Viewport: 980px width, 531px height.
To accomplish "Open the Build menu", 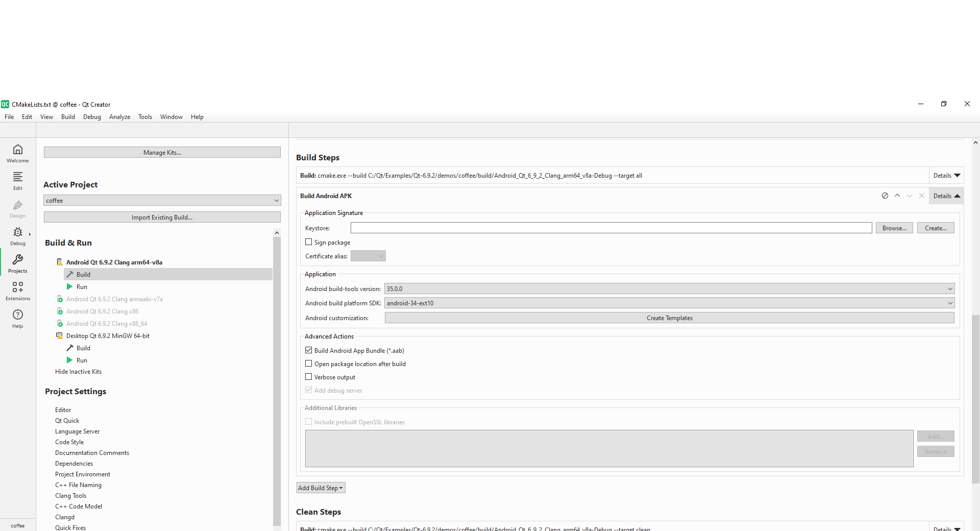I will (x=68, y=117).
